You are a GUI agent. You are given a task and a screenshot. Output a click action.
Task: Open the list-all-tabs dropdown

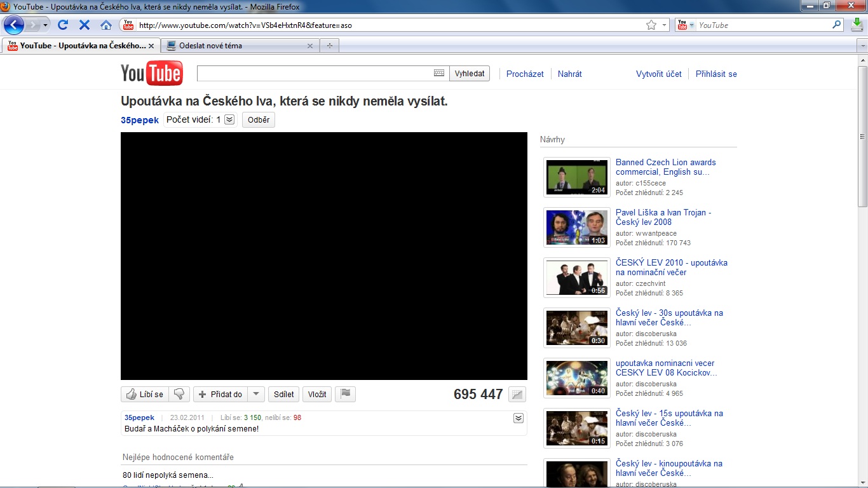click(862, 46)
